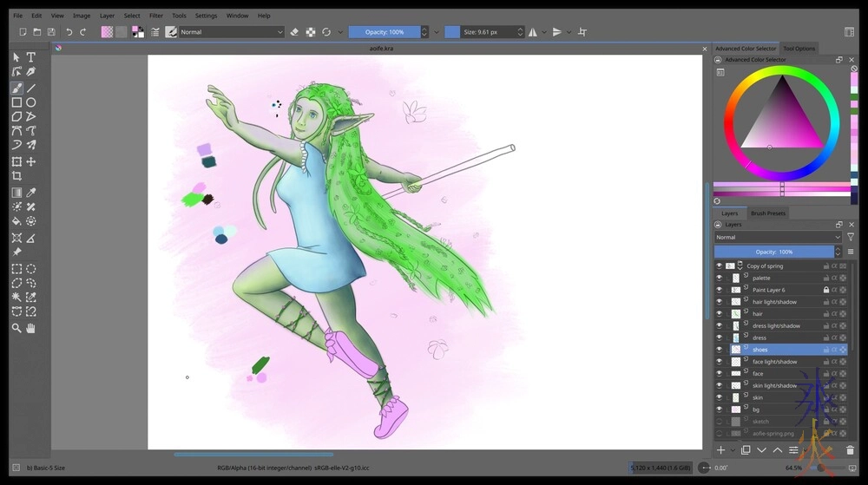Select the Move tool

(31, 161)
